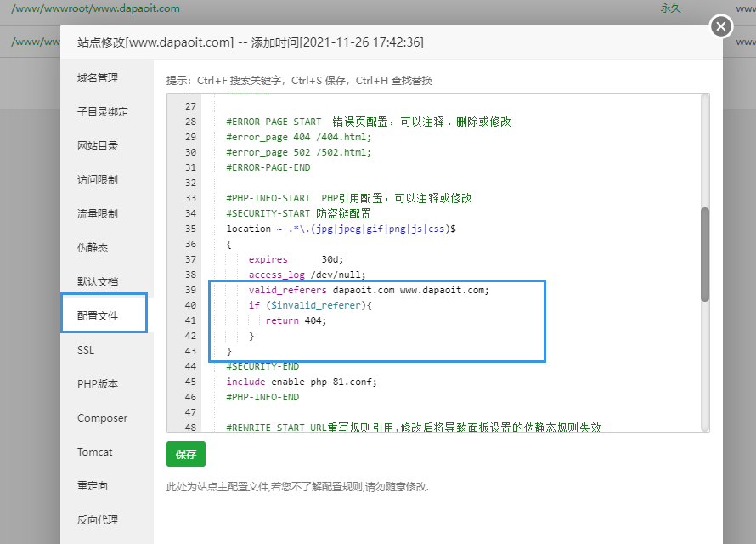This screenshot has width=756, height=544.
Task: Click the 'if ($invalid_referer){' line
Action: point(309,305)
